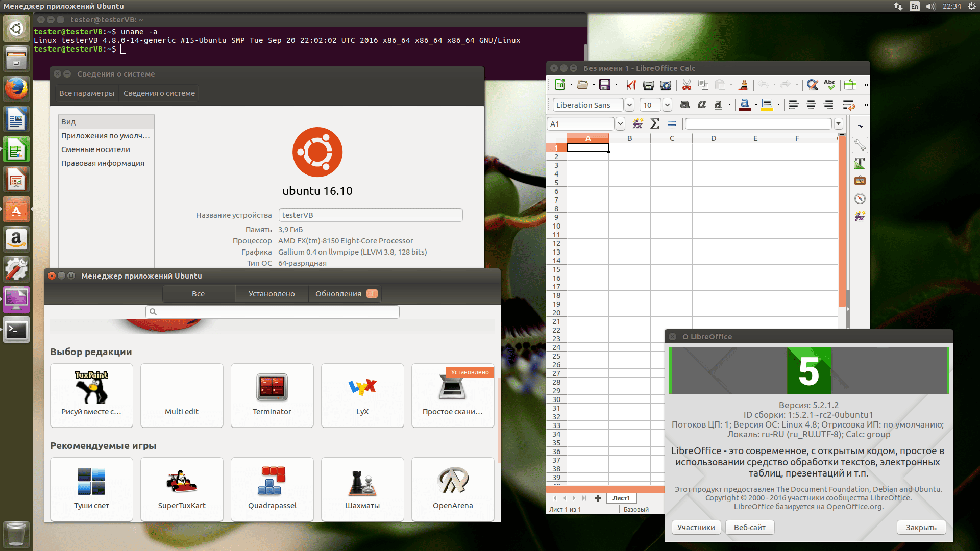Select Сменные носители in system info

[x=106, y=149]
